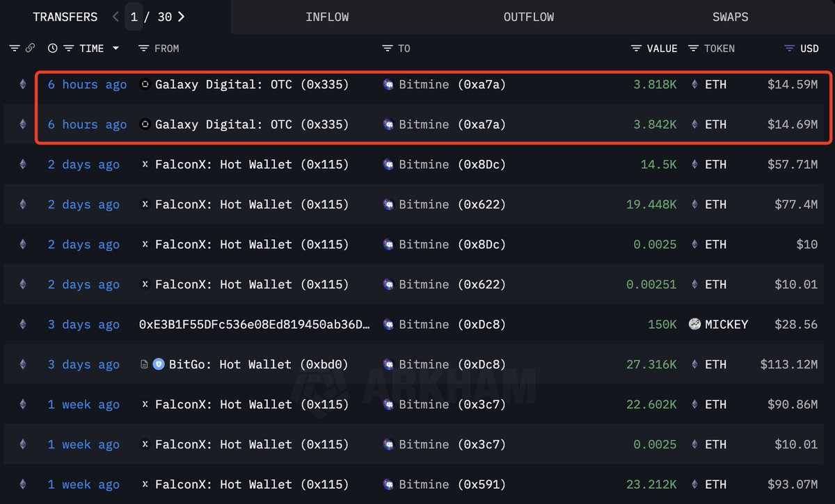The height and width of the screenshot is (504, 835).
Task: Switch to the INFLOW tab
Action: tap(327, 17)
